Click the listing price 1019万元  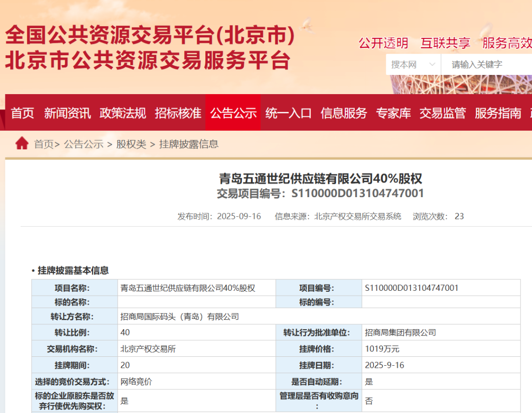(382, 349)
